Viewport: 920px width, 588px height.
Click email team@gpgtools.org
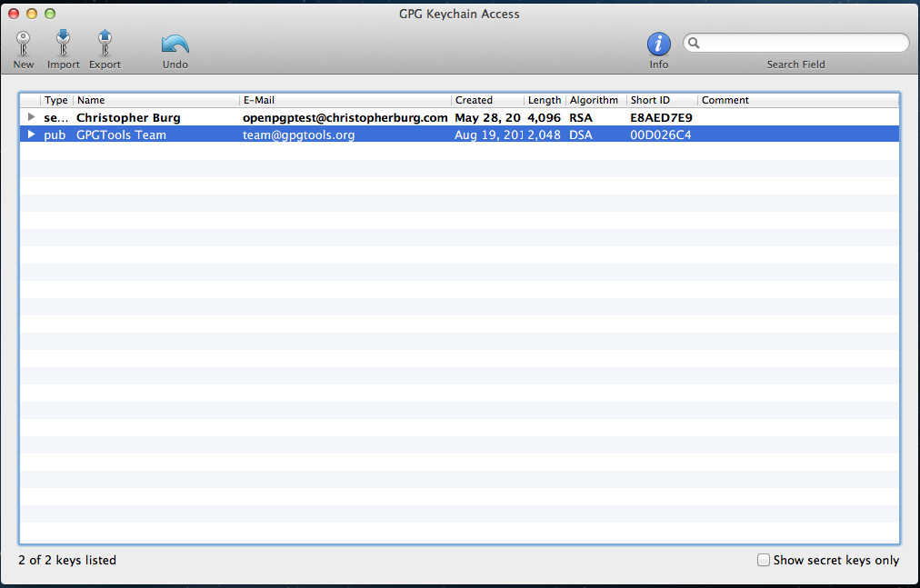299,135
